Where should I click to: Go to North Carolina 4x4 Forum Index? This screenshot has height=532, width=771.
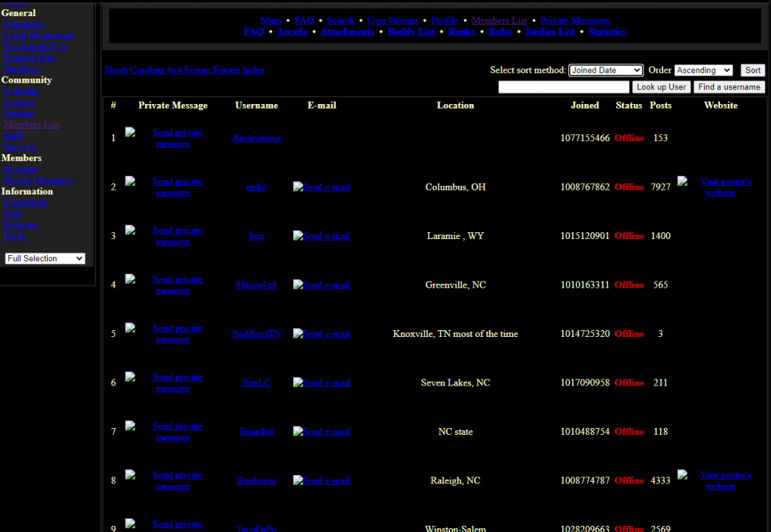184,70
